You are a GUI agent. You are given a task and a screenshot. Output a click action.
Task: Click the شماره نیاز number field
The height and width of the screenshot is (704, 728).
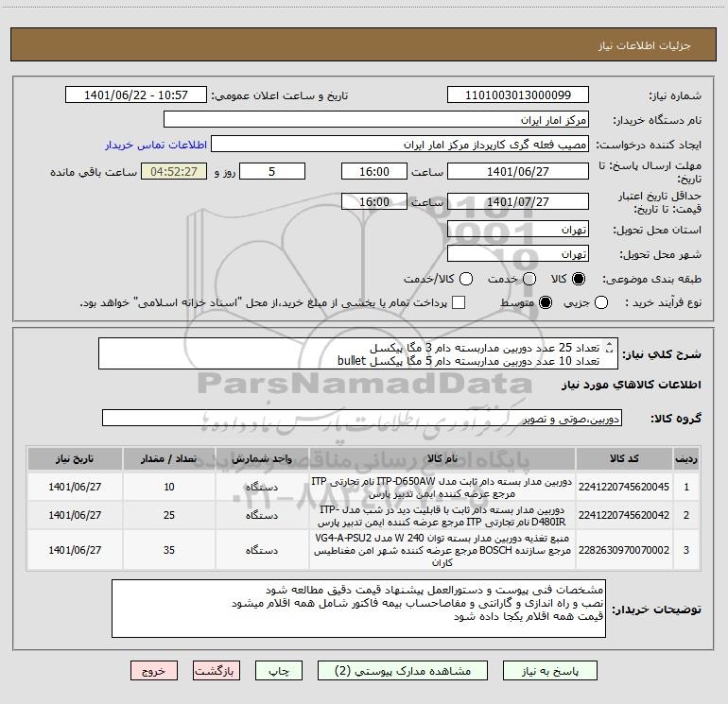518,94
